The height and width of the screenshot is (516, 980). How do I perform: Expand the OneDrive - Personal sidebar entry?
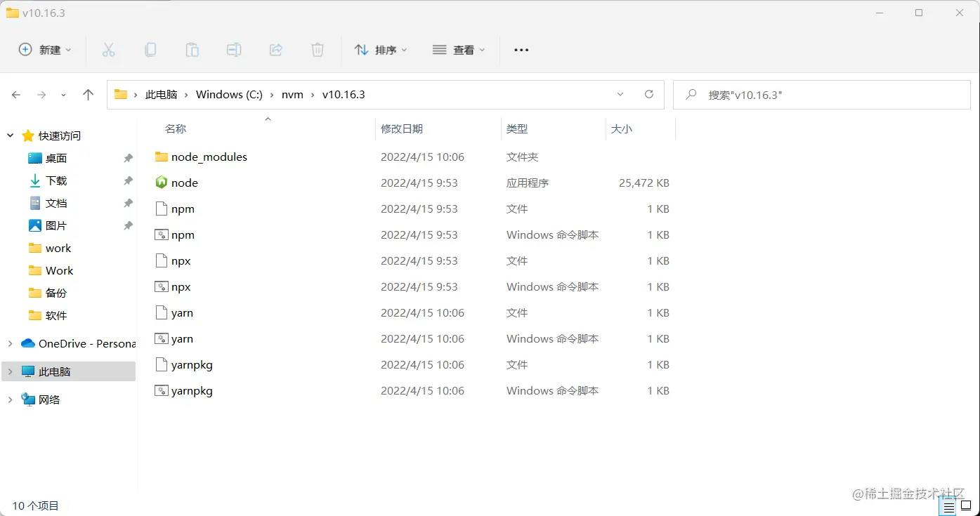[10, 343]
